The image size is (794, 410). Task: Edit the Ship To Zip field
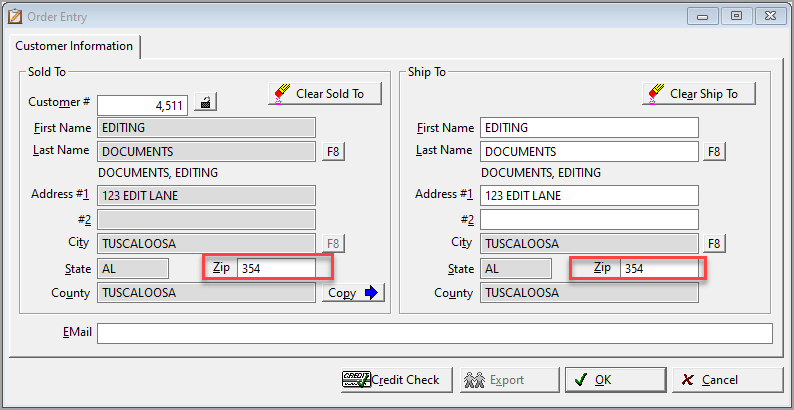660,269
